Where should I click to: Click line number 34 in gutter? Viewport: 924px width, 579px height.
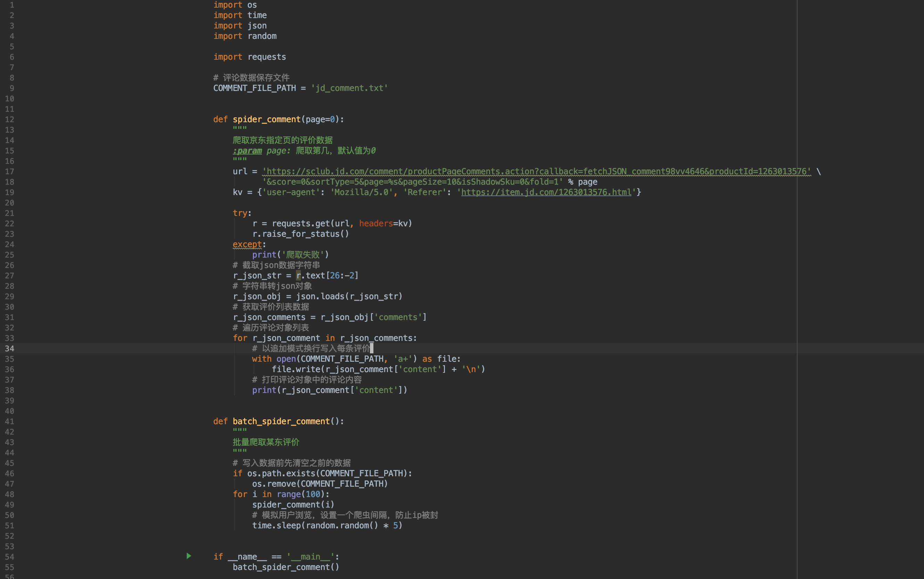(10, 349)
